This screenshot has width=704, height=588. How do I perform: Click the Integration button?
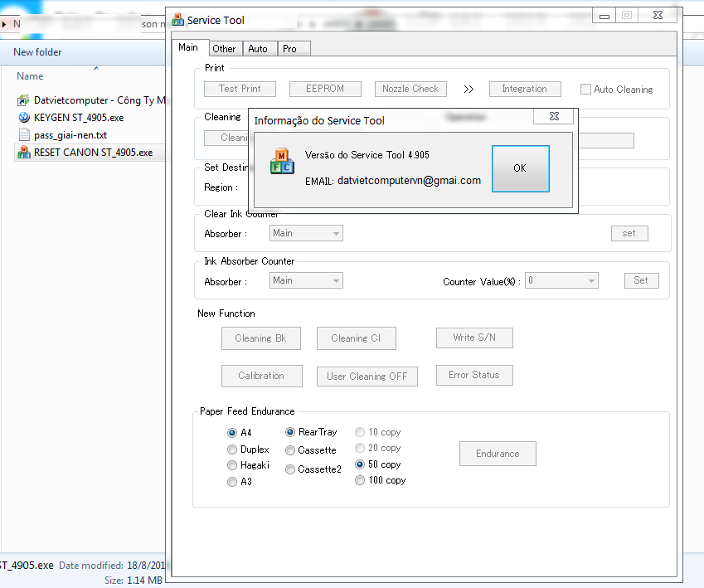pos(525,89)
